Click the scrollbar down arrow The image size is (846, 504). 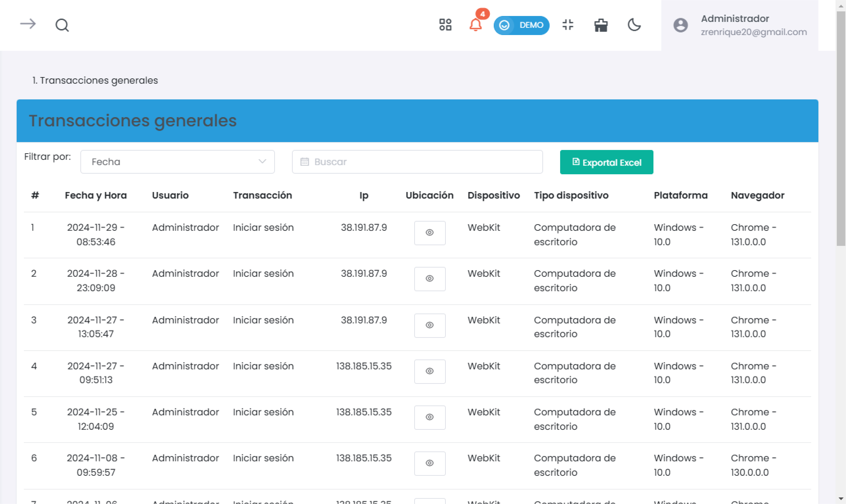[x=841, y=499]
